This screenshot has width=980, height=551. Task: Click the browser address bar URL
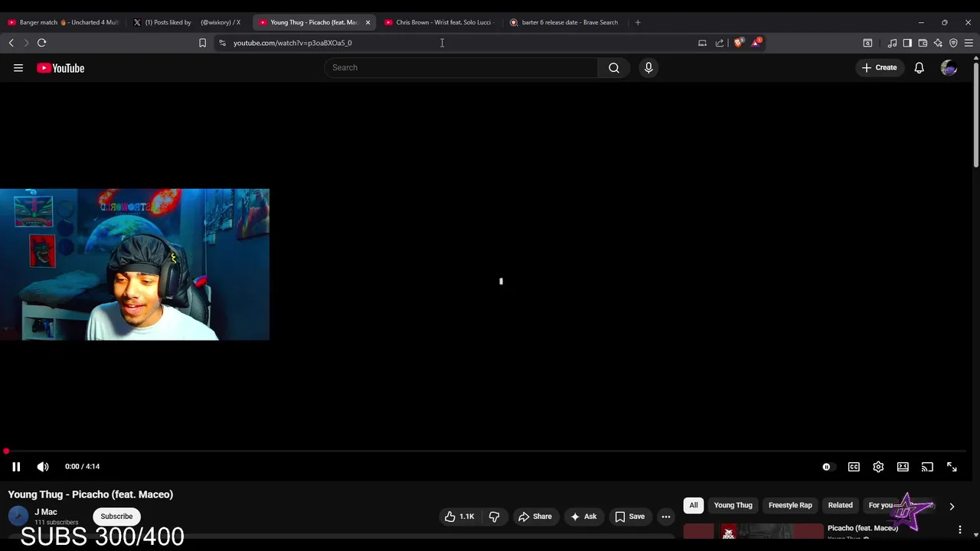tap(292, 43)
